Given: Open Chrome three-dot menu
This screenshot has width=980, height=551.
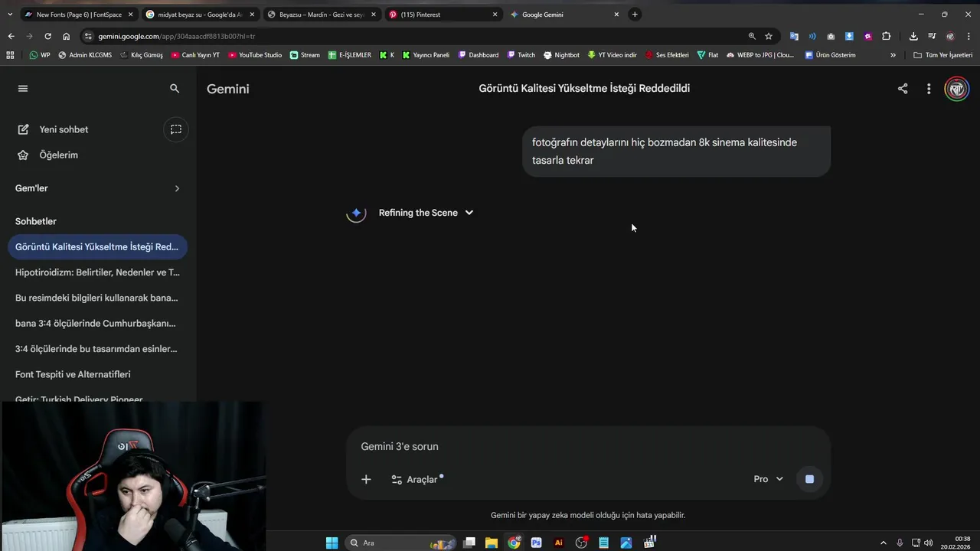Looking at the screenshot, I should pyautogui.click(x=969, y=36).
